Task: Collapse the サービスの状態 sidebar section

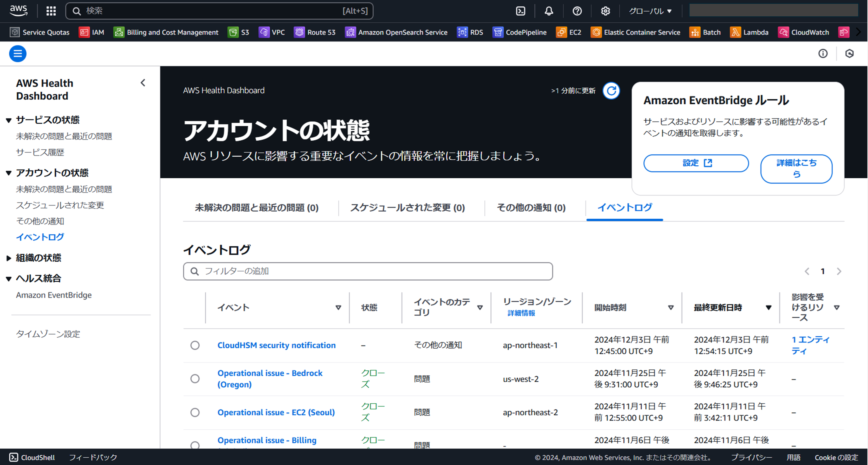Action: 9,120
